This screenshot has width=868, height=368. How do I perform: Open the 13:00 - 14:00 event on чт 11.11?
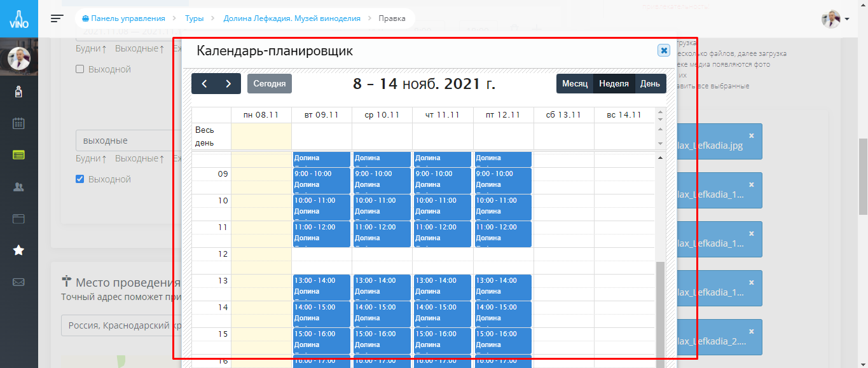point(443,287)
